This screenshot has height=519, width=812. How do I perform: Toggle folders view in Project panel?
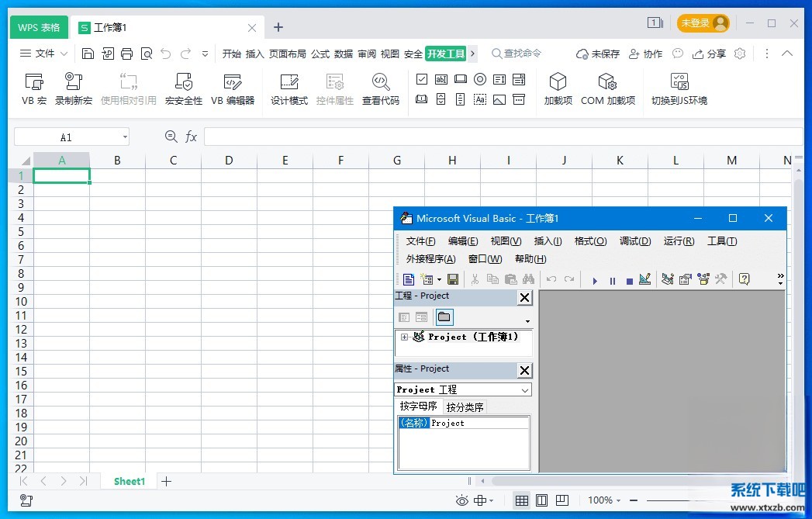pyautogui.click(x=444, y=317)
